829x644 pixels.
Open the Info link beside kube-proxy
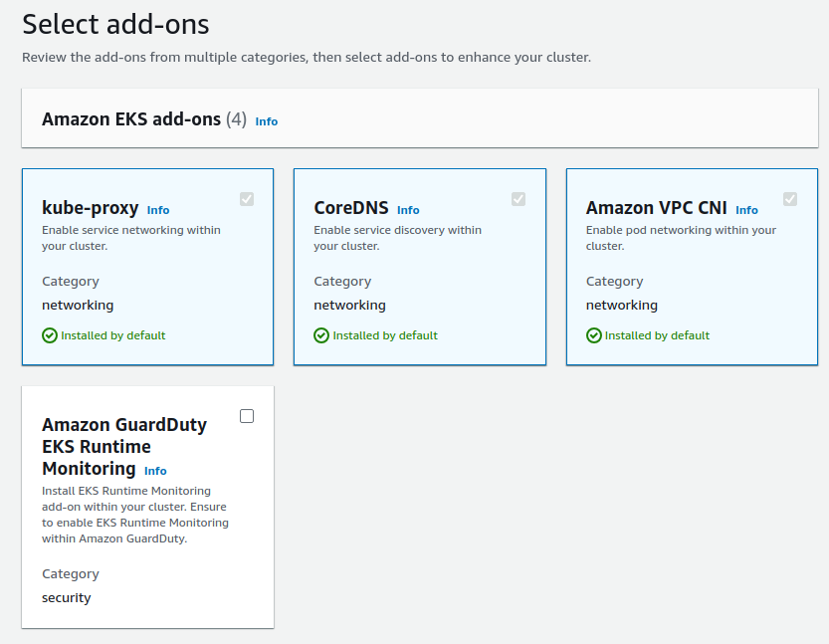158,210
